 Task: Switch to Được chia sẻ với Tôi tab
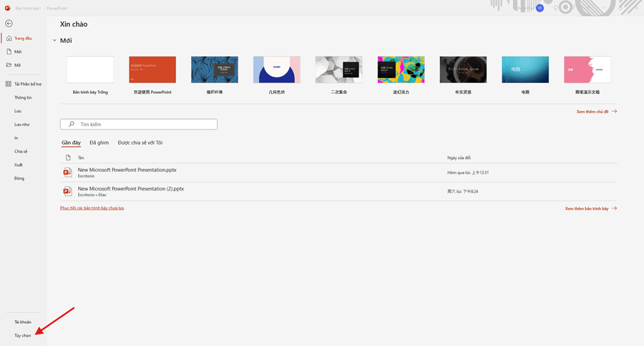(140, 143)
